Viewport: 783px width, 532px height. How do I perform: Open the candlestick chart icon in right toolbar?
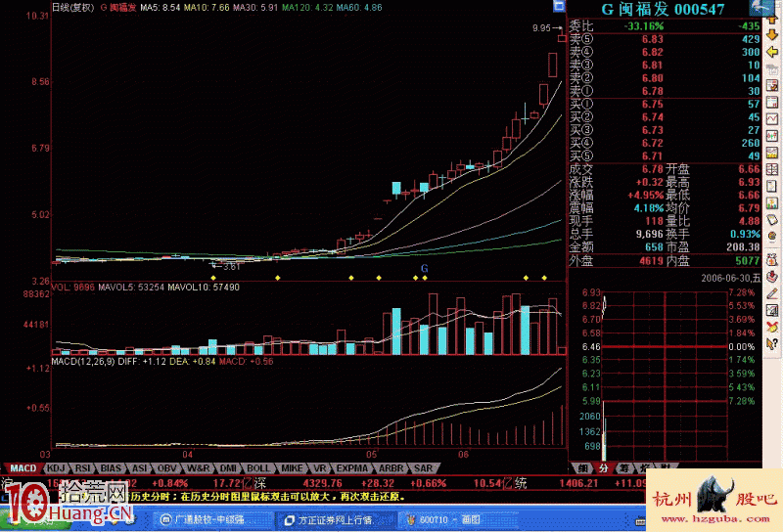click(772, 136)
